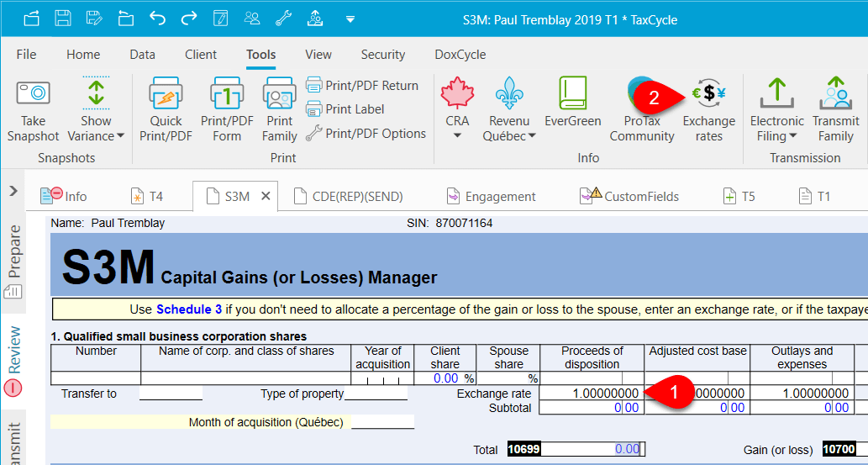Open the CDE(REP)(SEND) form tab

tap(349, 196)
